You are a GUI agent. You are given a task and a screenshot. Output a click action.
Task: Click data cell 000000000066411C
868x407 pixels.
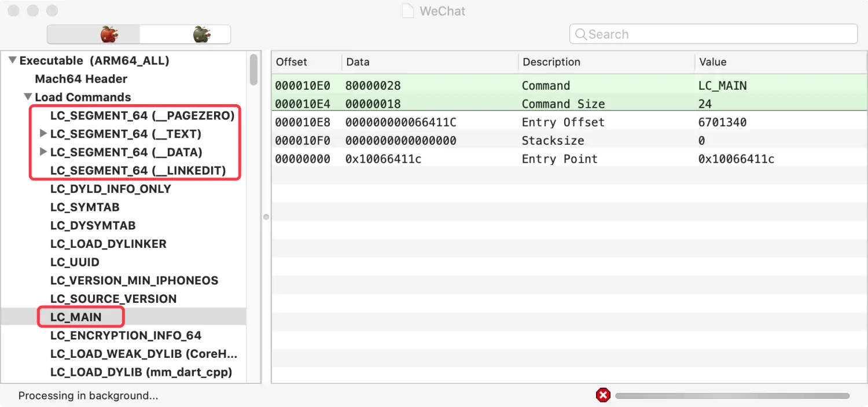(x=401, y=122)
